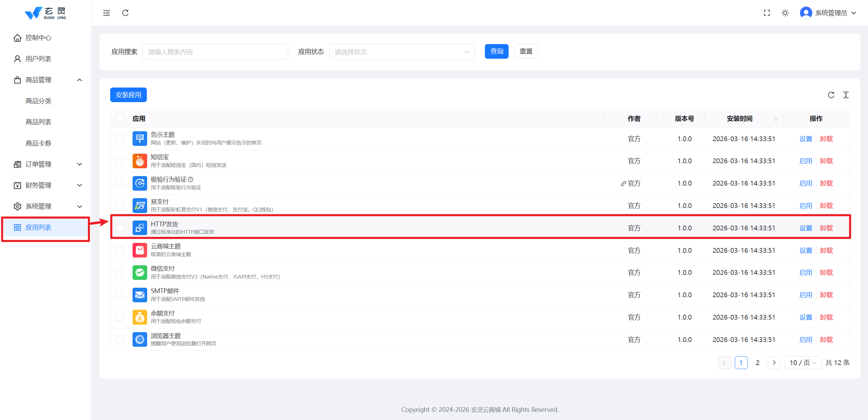Image resolution: width=868 pixels, height=420 pixels.
Task: Open the 10/页 page size dropdown
Action: point(803,363)
